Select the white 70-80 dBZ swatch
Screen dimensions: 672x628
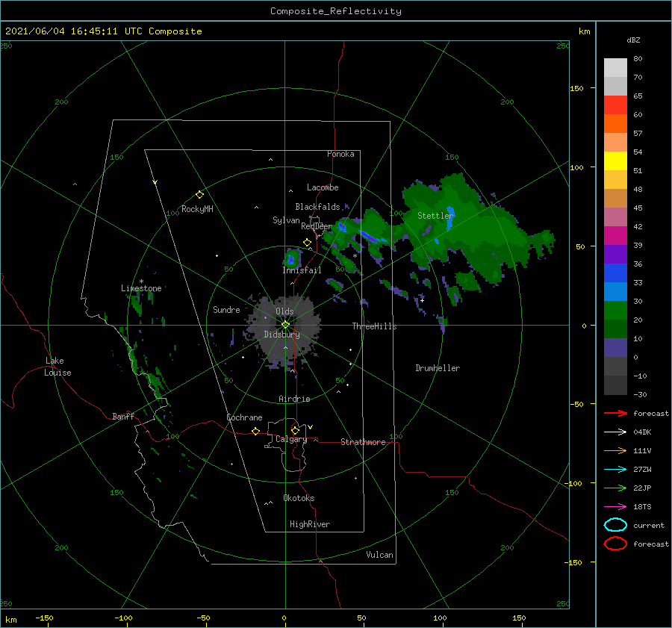[x=615, y=68]
